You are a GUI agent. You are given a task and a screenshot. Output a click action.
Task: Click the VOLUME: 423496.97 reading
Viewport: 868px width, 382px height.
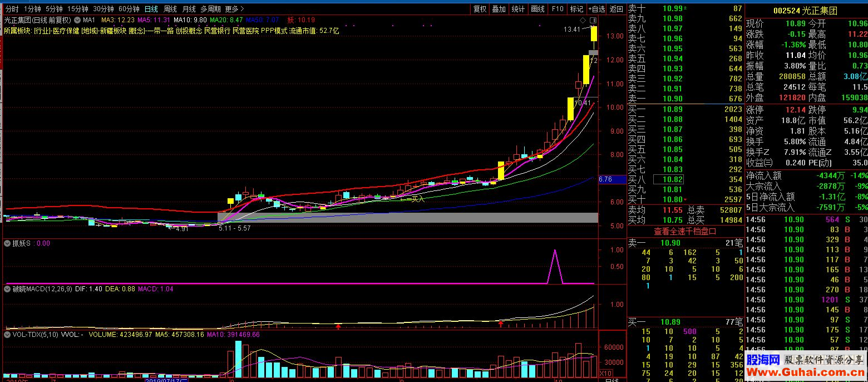click(121, 335)
